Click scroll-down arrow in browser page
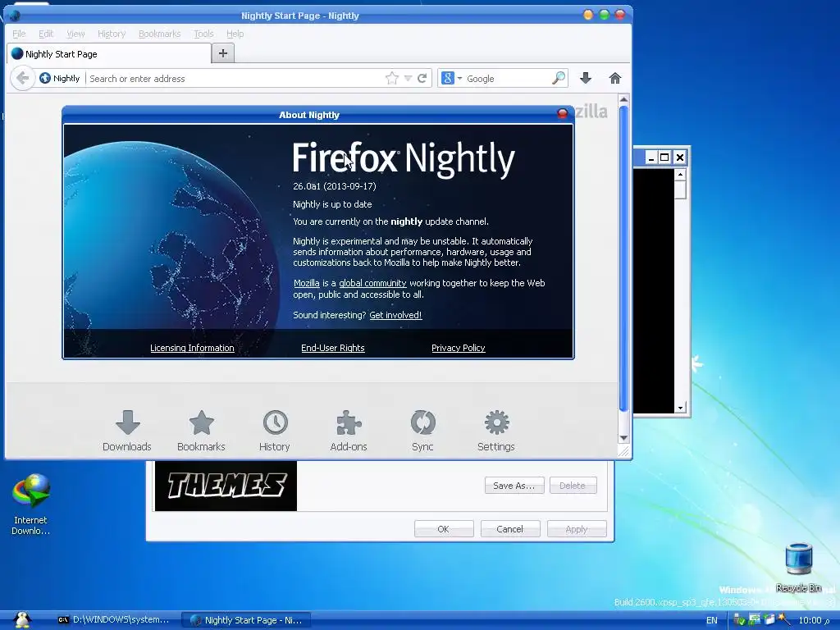840x630 pixels. pyautogui.click(x=623, y=438)
